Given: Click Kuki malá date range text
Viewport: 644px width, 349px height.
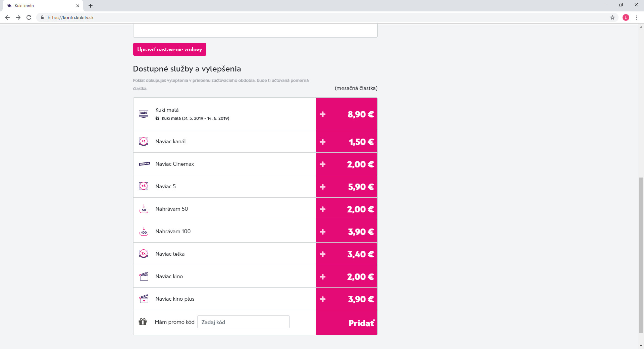Looking at the screenshot, I should click(x=196, y=118).
